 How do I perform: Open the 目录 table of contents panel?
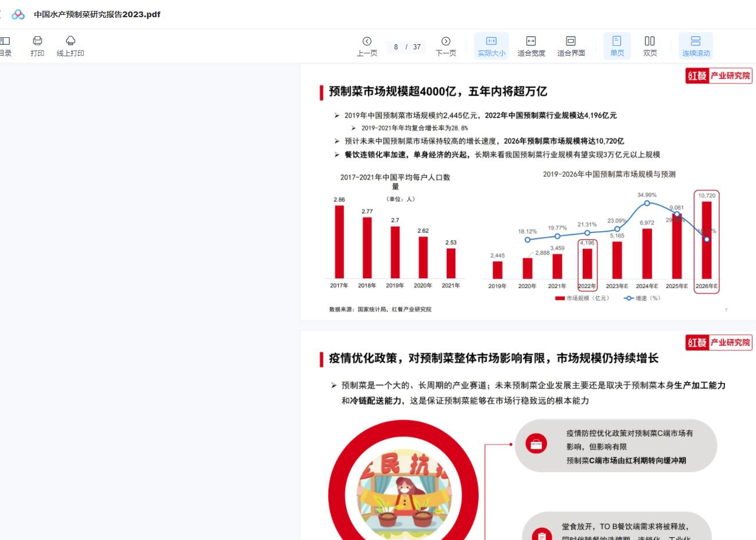[5, 46]
